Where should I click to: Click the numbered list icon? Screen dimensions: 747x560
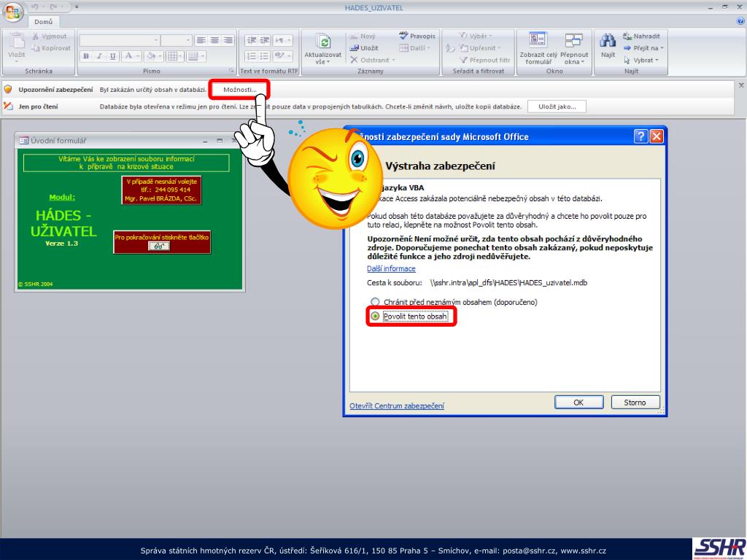pyautogui.click(x=252, y=56)
